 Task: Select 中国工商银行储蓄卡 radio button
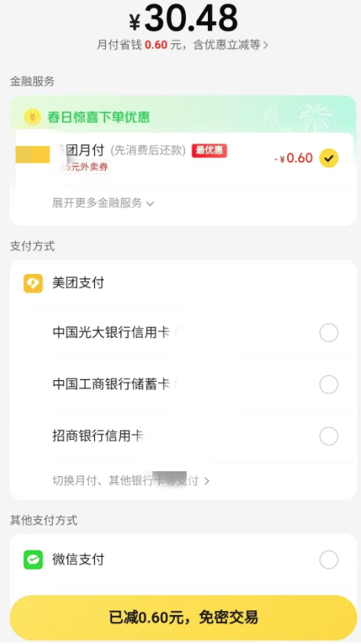(x=329, y=384)
